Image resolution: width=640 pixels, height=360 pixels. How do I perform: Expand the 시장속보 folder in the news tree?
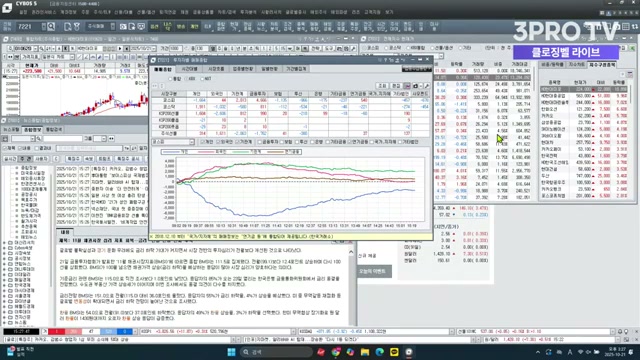(x=4, y=253)
